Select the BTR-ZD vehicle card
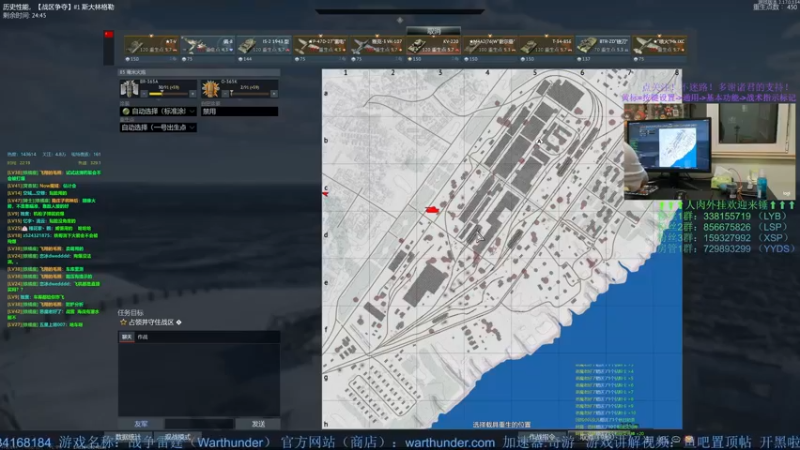800x450 pixels. pos(603,45)
